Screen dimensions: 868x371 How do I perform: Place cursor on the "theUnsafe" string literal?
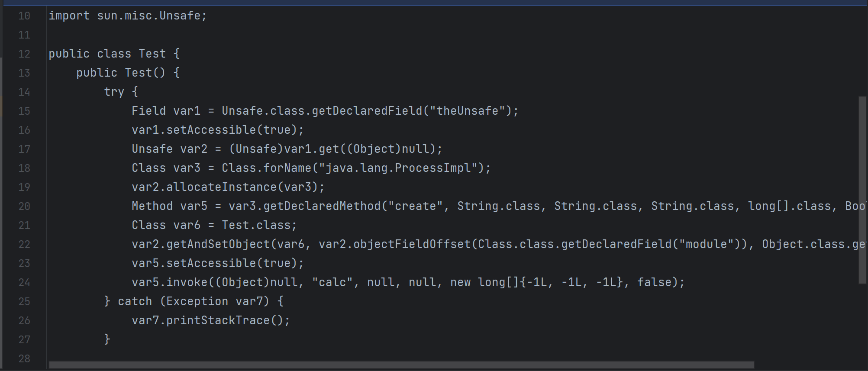tap(471, 111)
